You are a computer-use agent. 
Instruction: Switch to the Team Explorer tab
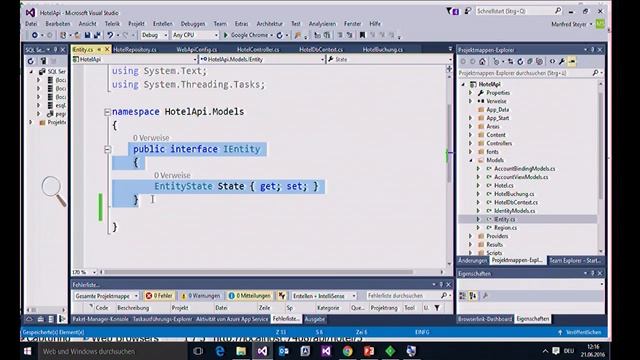pos(575,260)
